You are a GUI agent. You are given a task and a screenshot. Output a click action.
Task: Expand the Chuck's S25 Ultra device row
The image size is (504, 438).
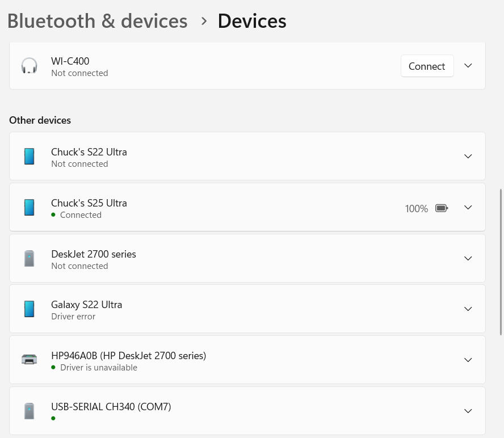[468, 207]
